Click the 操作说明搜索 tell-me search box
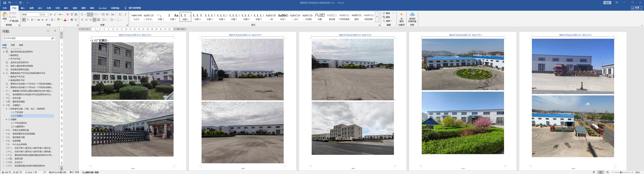The image size is (644, 174). point(135,8)
